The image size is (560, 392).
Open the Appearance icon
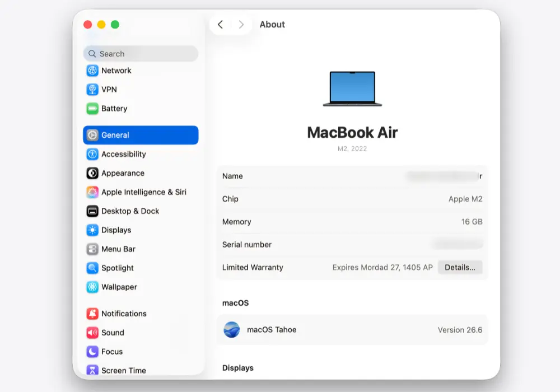point(92,173)
